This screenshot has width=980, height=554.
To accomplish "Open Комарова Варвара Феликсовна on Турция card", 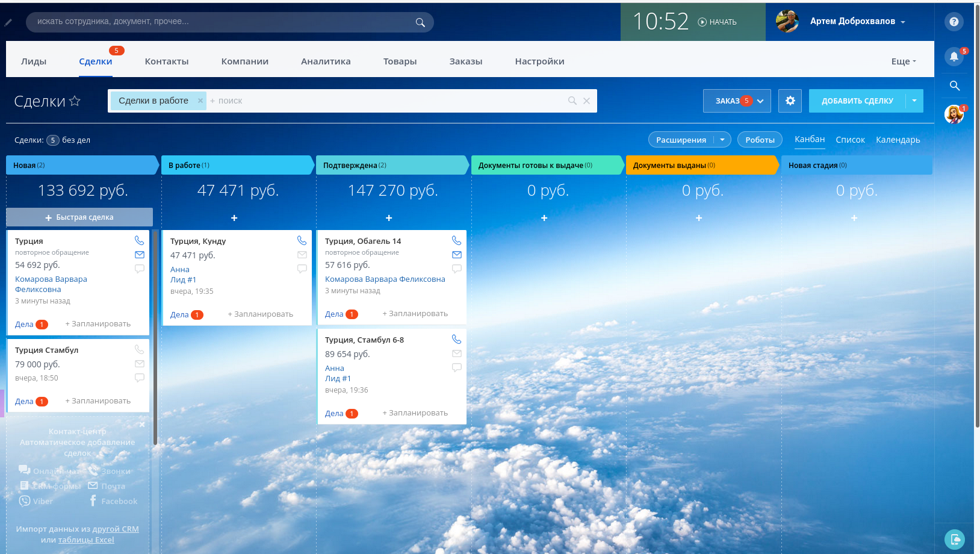I will pyautogui.click(x=51, y=284).
